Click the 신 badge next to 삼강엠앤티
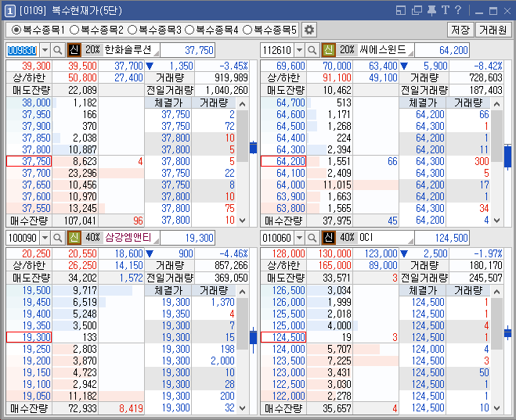 pos(74,237)
